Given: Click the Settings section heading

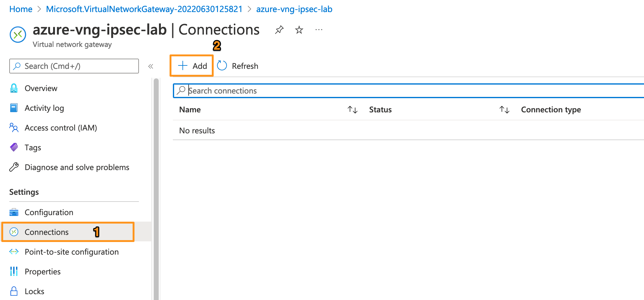Looking at the screenshot, I should (x=24, y=192).
